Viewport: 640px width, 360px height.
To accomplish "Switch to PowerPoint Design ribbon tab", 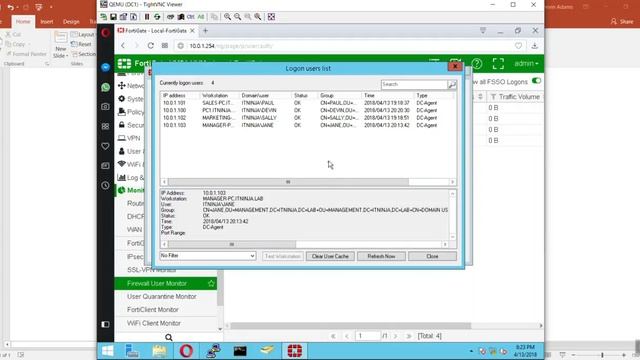I will tap(71, 22).
